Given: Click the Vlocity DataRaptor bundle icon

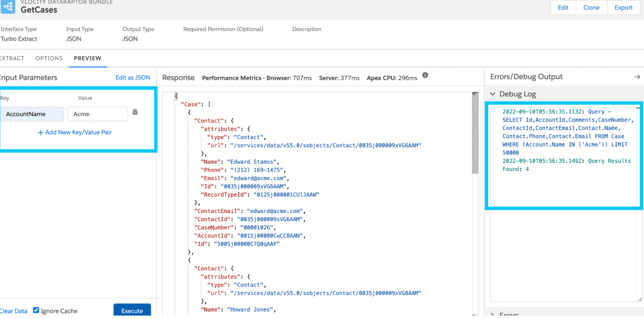Looking at the screenshot, I should click(x=8, y=7).
